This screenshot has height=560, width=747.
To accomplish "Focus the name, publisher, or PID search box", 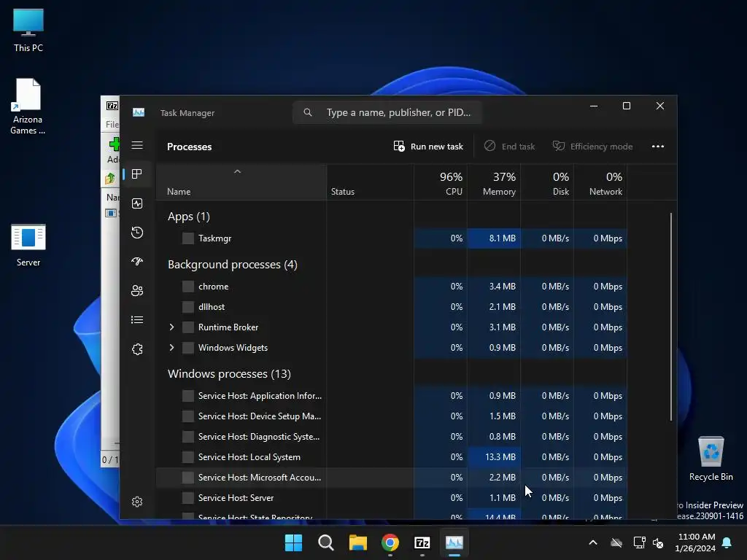I will point(387,112).
